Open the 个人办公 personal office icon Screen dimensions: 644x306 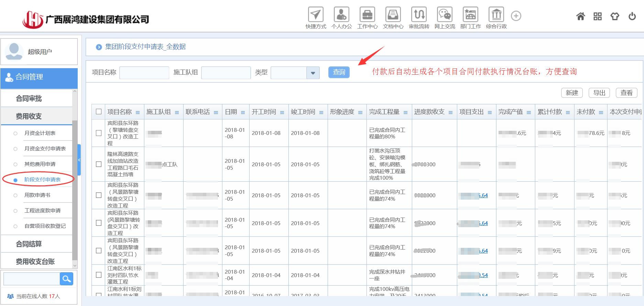341,15
